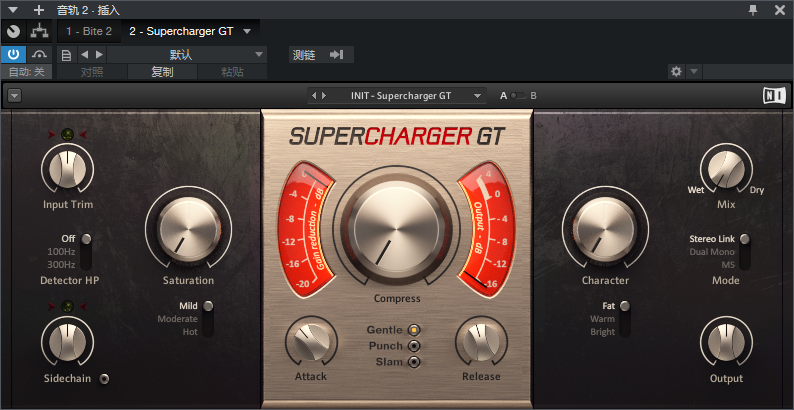Viewport: 794px width, 410px height.
Task: Select Hot saturation mode
Action: click(190, 332)
